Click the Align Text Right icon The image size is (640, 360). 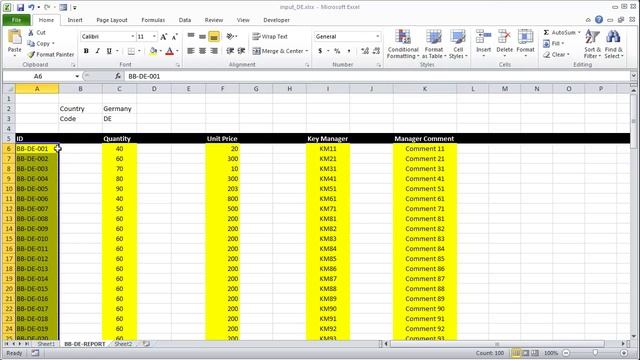[x=213, y=51]
